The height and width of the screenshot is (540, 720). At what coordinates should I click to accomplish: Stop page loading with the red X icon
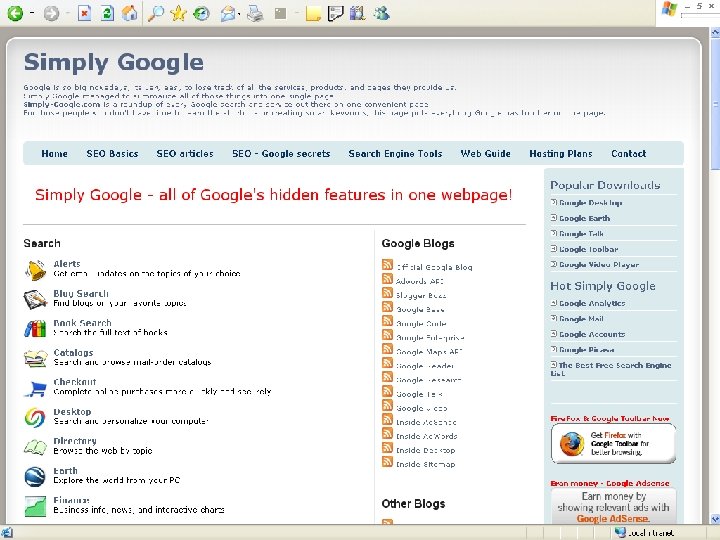point(84,13)
